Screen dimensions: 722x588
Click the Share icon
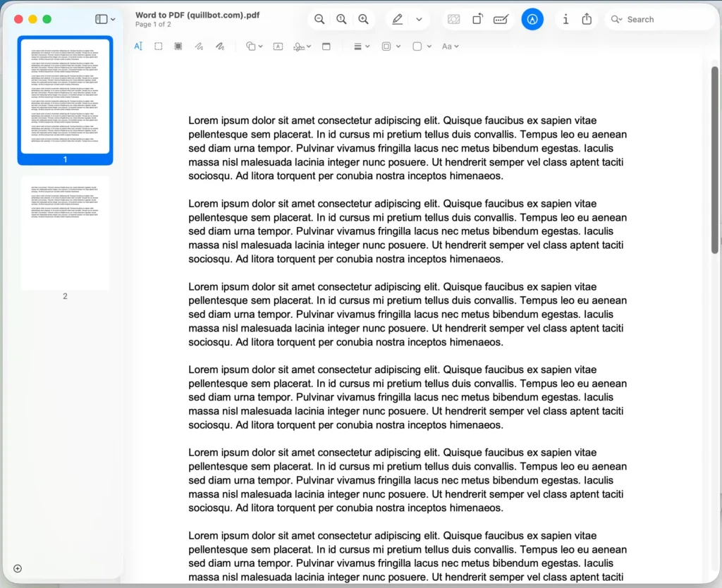pos(587,19)
